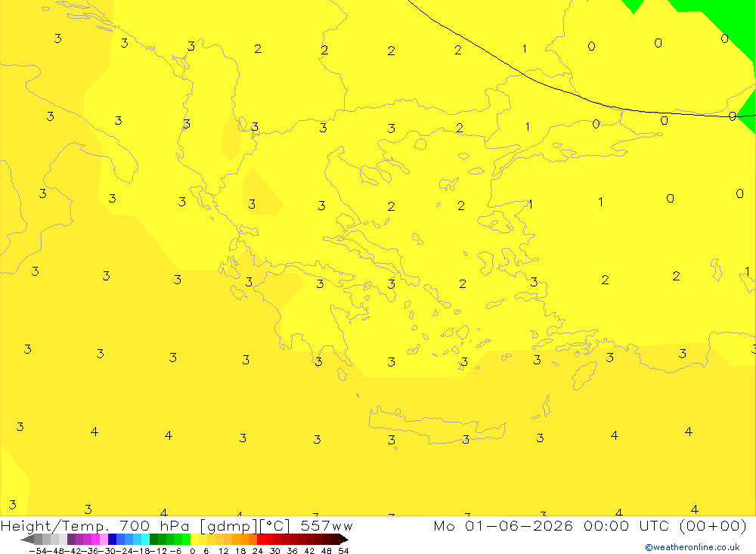Select the grey left arrow of the colour scale
756x554 pixels.
[27, 540]
